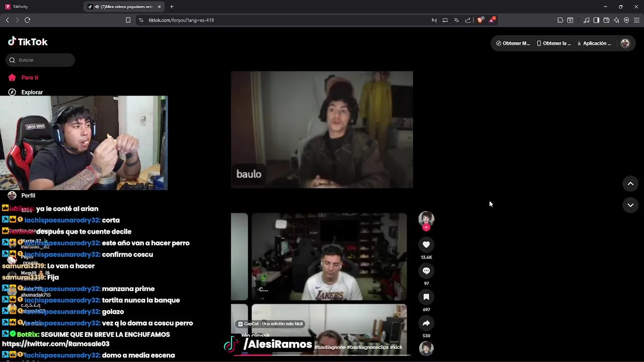The width and height of the screenshot is (644, 362).
Task: Open the Leo AI sparkle icon
Action: 616,20
